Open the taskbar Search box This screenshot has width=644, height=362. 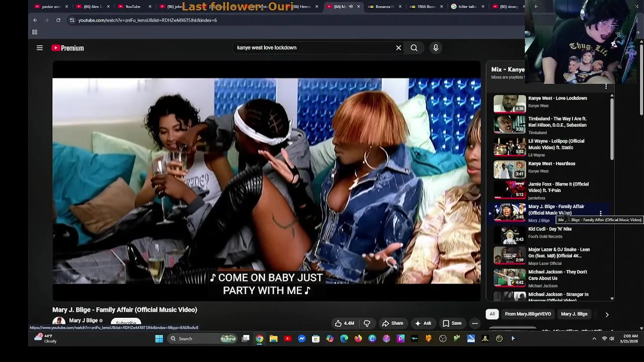[x=202, y=339]
